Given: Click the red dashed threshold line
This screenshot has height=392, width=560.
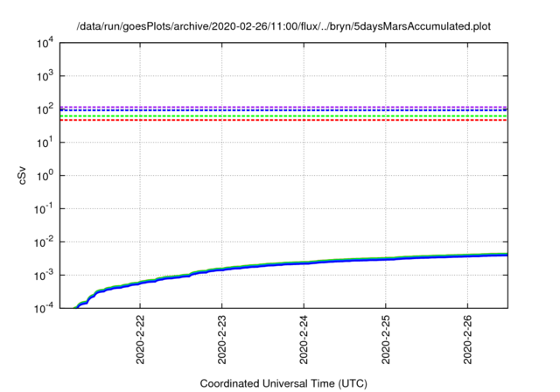Looking at the screenshot, I should click(283, 120).
